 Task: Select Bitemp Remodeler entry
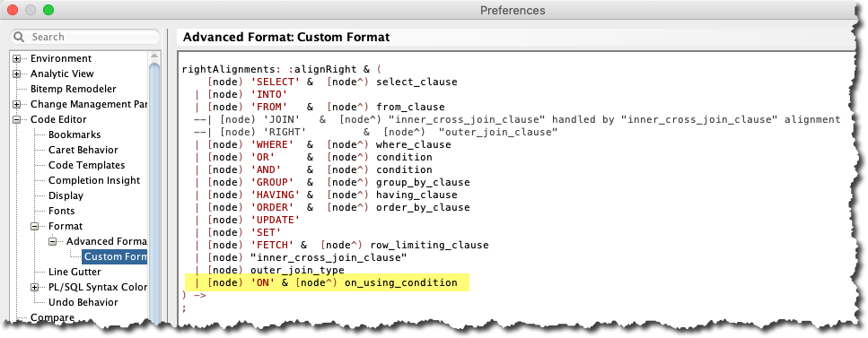point(73,89)
